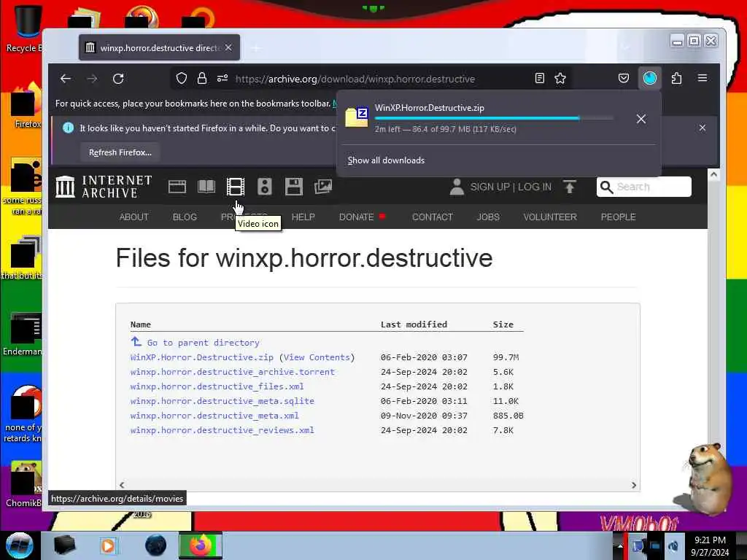Toggle reader view icon in address bar
Screen dimensions: 747x560
click(539, 78)
